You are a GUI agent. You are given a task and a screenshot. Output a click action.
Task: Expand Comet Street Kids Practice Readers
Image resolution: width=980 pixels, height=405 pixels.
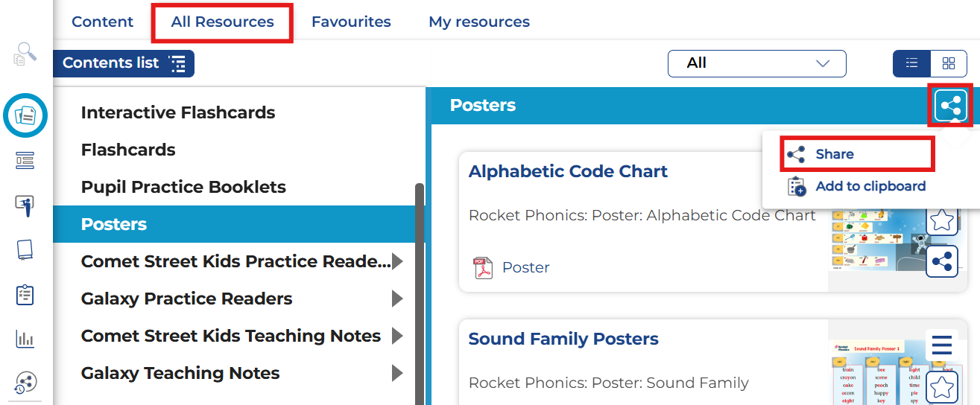[x=397, y=261]
